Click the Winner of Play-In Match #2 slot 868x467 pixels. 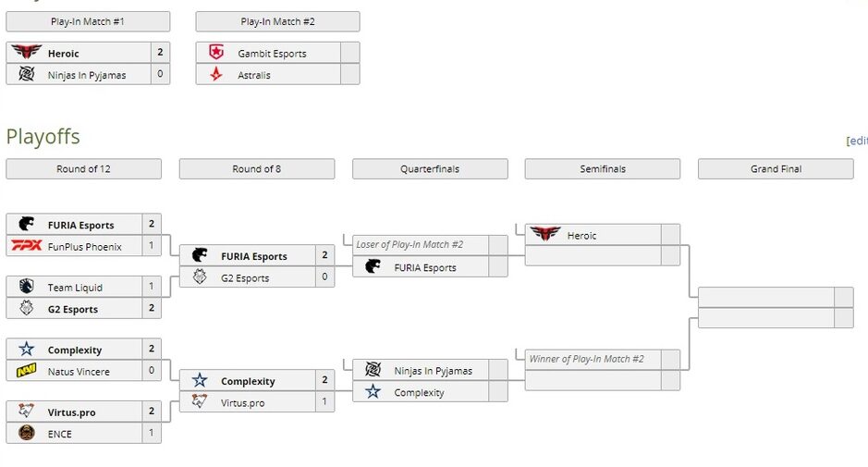pyautogui.click(x=586, y=359)
